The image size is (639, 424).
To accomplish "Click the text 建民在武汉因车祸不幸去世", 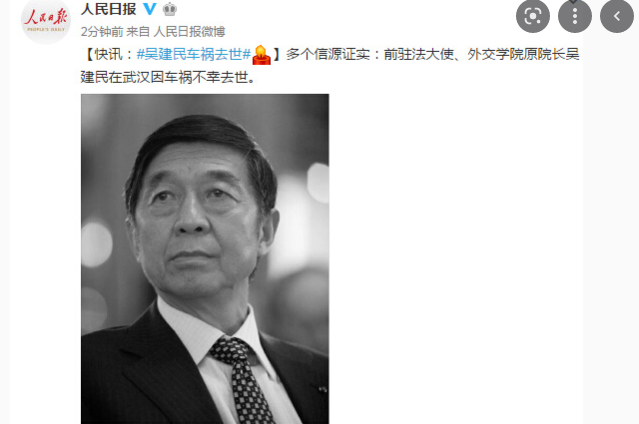I will point(164,77).
